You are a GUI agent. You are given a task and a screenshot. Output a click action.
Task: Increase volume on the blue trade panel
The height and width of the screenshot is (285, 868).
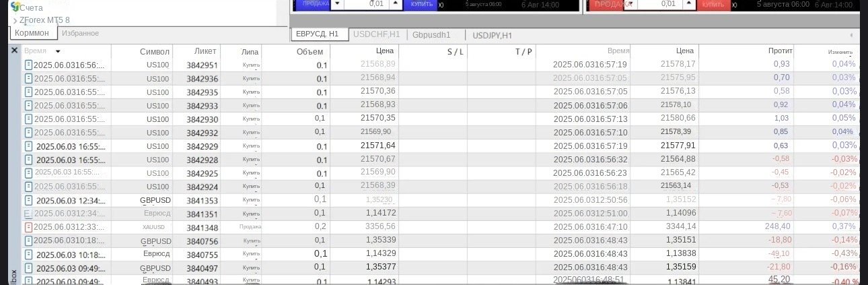tap(396, 3)
